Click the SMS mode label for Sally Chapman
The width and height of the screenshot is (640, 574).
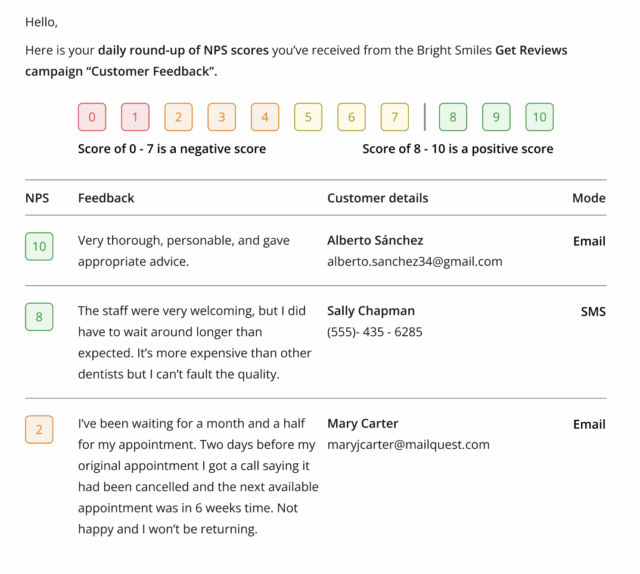coord(593,311)
